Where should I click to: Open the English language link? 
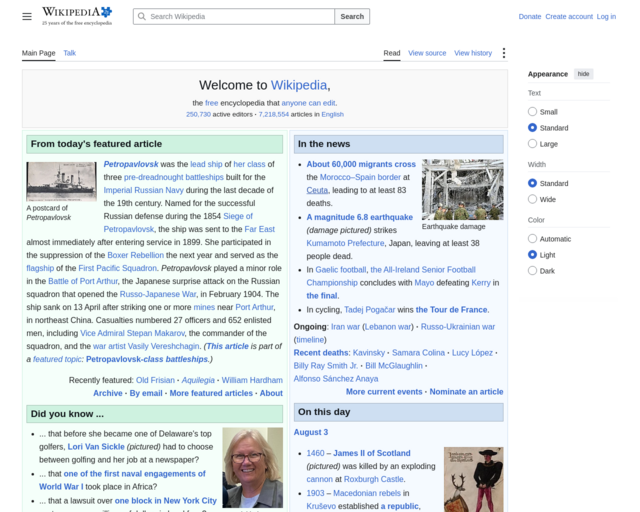[x=332, y=114]
